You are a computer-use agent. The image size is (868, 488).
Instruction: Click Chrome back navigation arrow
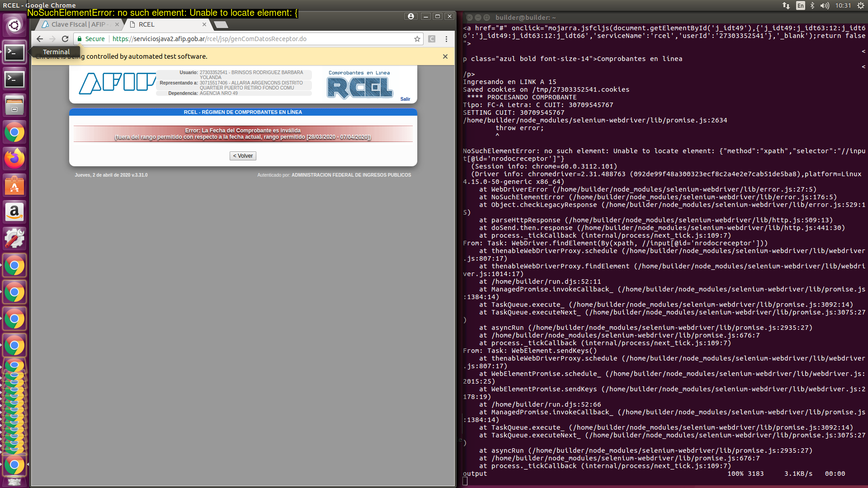40,39
